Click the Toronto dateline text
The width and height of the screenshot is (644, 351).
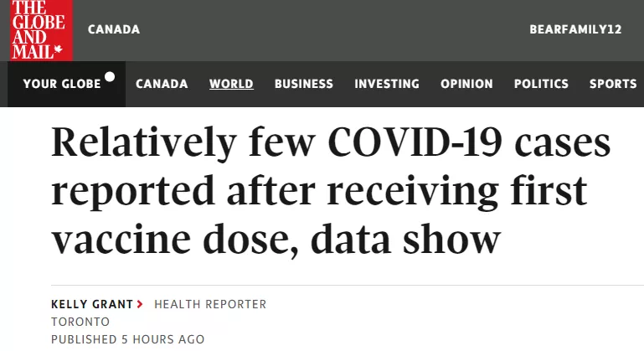80,322
